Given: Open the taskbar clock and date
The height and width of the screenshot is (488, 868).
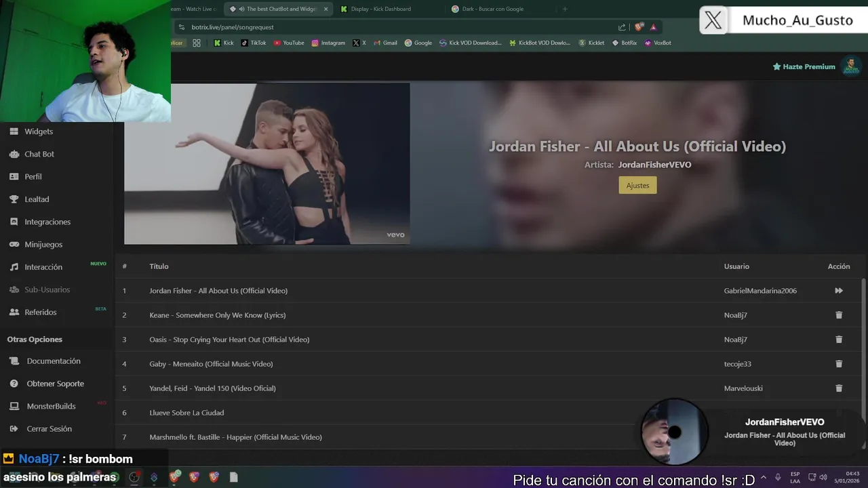Looking at the screenshot, I should point(848,477).
